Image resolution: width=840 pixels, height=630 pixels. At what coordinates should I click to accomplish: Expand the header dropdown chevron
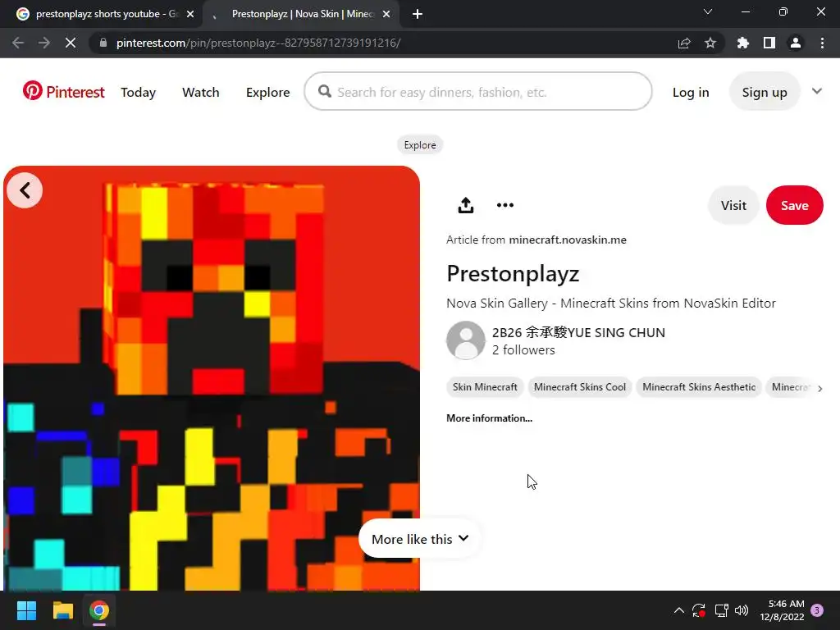coord(816,91)
